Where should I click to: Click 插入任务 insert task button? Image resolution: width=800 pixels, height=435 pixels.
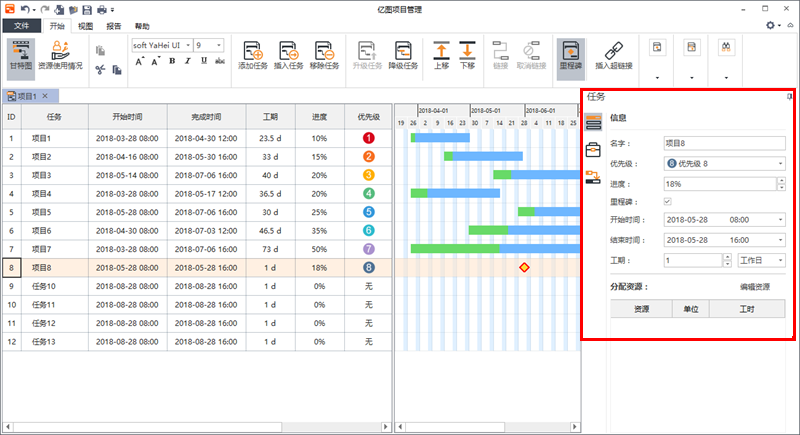[x=288, y=56]
